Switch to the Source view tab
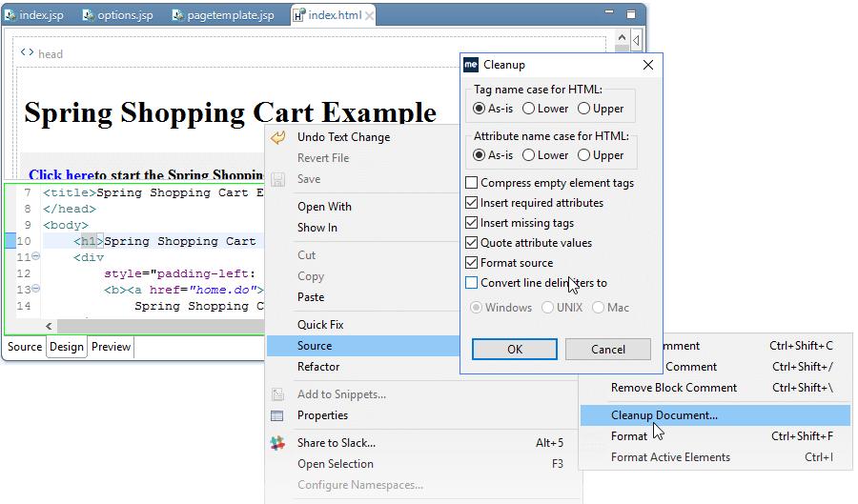This screenshot has height=504, width=858. 25,347
